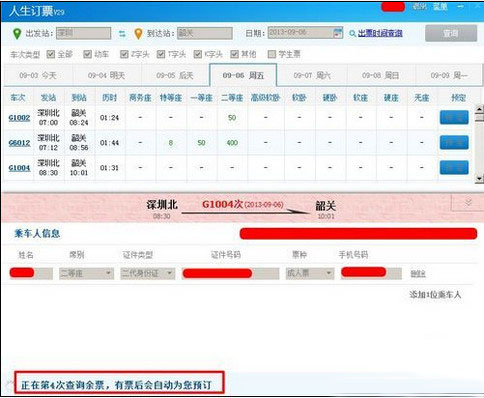Select the 09-06 周五 tab

[x=243, y=75]
